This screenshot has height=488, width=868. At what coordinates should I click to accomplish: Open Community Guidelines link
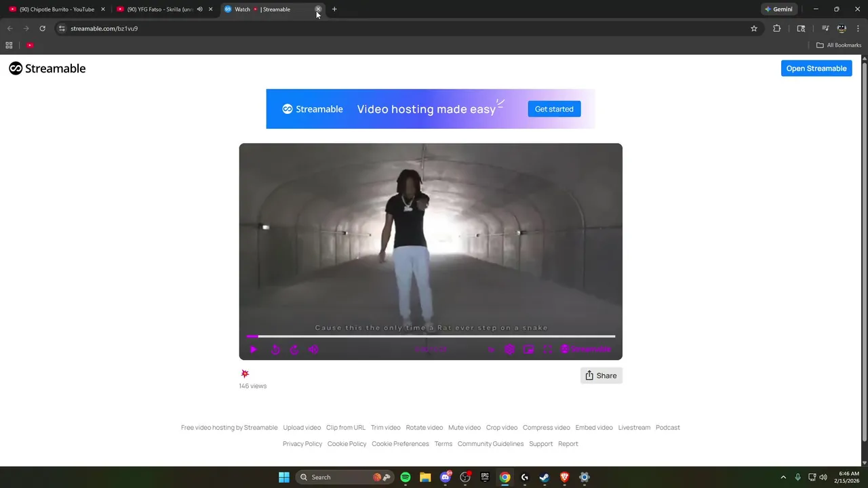click(x=490, y=444)
